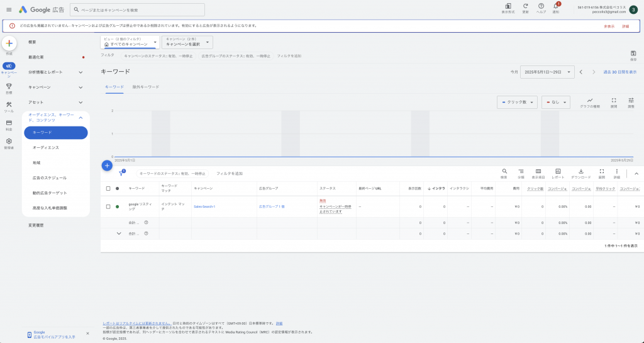Click the header status dot column

[118, 189]
